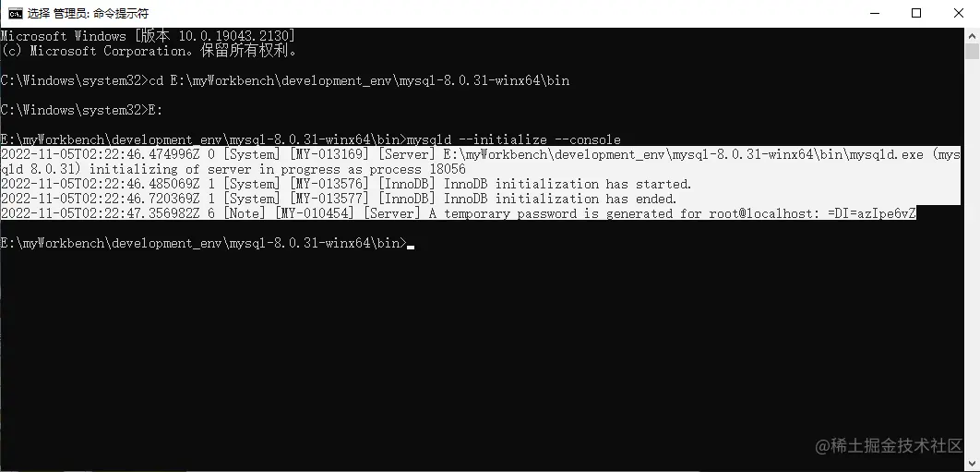Screen dimensions: 980x472
Task: Click the scrollbar up arrow
Action: pos(972,35)
